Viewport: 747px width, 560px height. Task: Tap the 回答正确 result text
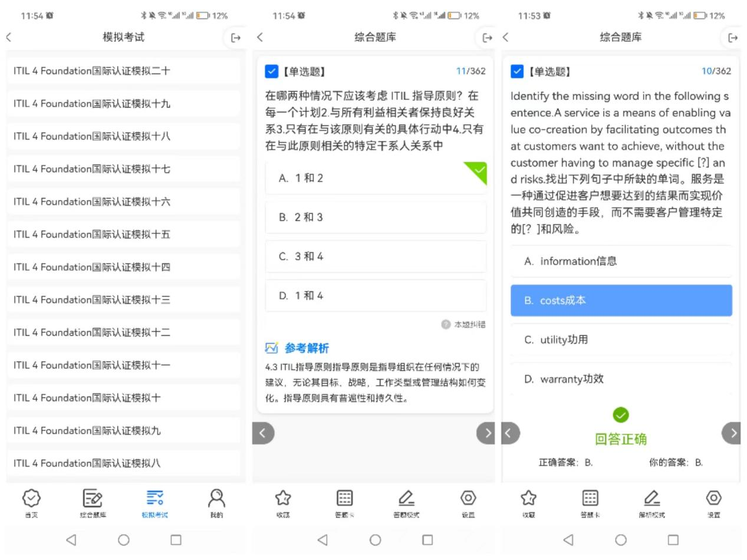[621, 439]
